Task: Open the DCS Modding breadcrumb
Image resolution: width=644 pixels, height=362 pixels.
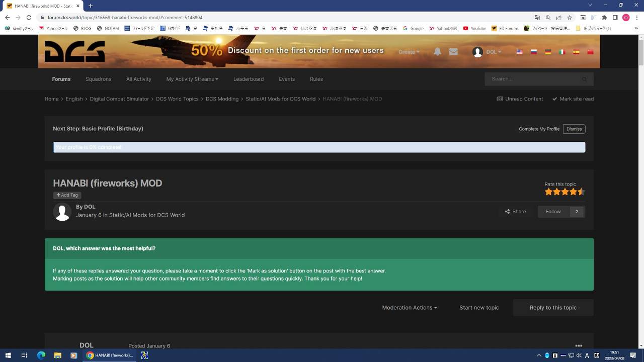Action: coord(222,99)
